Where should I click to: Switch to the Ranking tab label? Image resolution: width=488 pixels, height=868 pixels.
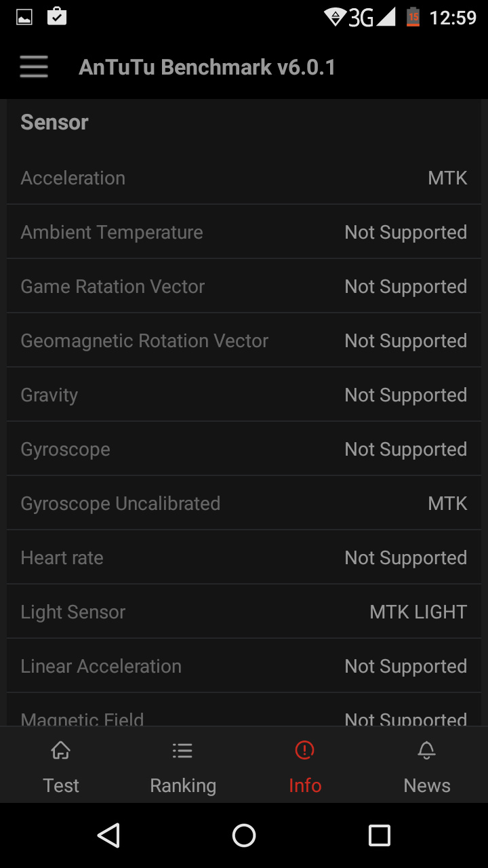183,785
